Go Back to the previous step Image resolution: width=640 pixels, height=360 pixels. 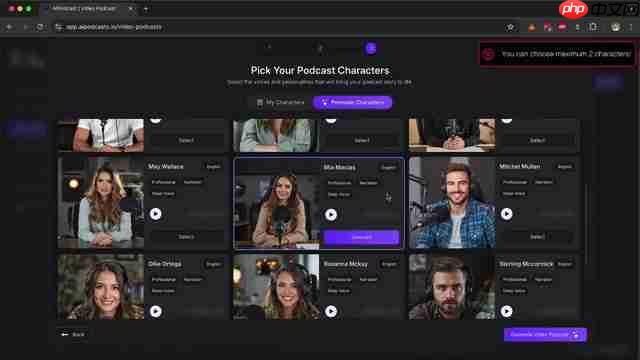[73, 334]
